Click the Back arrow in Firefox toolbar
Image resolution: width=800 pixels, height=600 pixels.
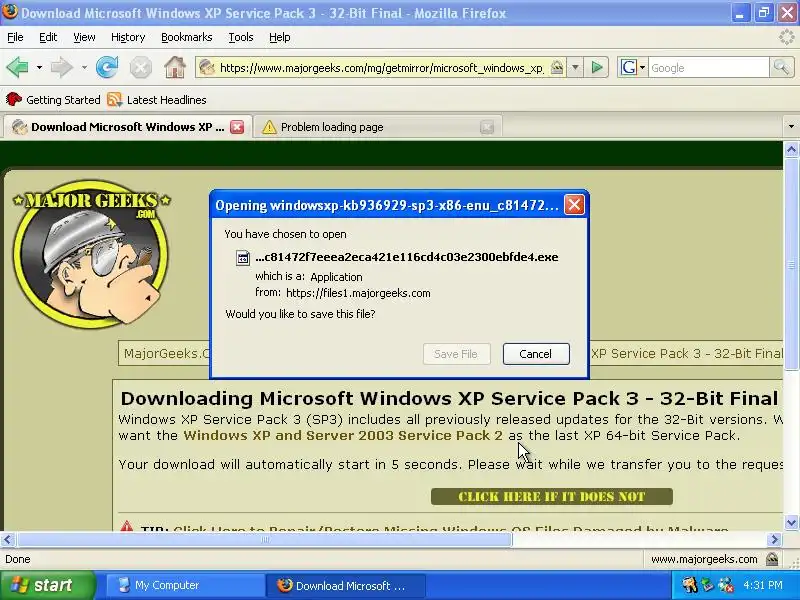(18, 67)
